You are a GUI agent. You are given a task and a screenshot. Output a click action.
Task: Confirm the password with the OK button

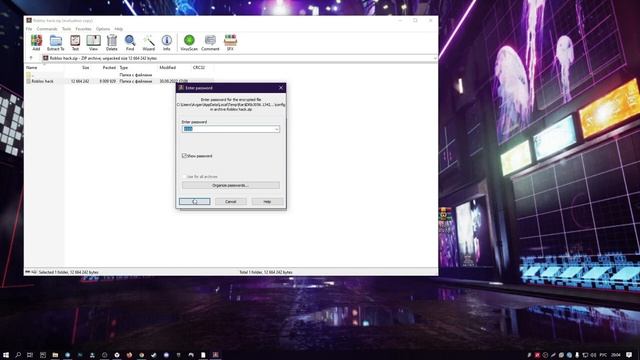pos(195,202)
